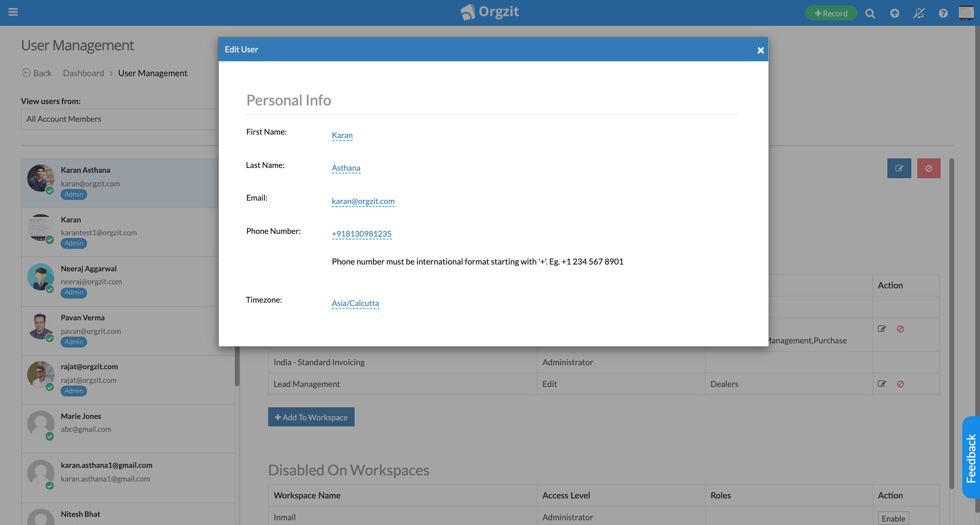Select the rajat@orgzit.com user
980x525 pixels.
(128, 379)
